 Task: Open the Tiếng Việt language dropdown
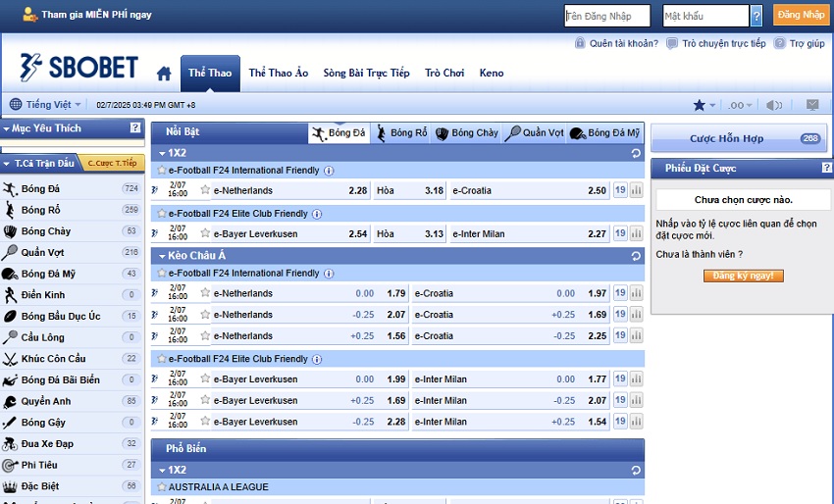46,104
